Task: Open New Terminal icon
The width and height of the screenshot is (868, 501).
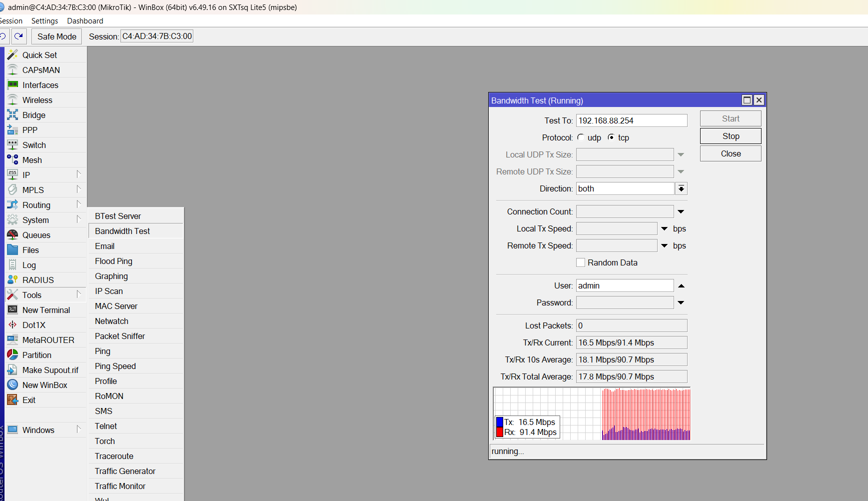Action: click(12, 310)
